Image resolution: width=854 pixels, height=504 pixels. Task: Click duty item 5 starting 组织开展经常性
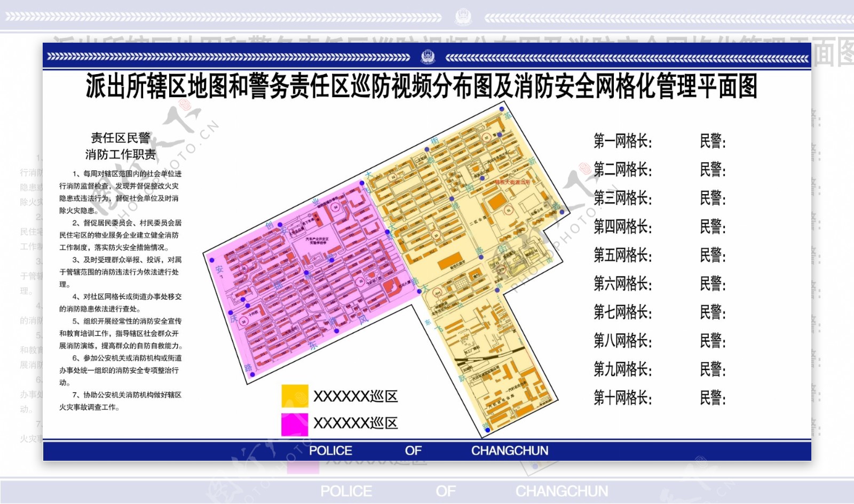(120, 333)
